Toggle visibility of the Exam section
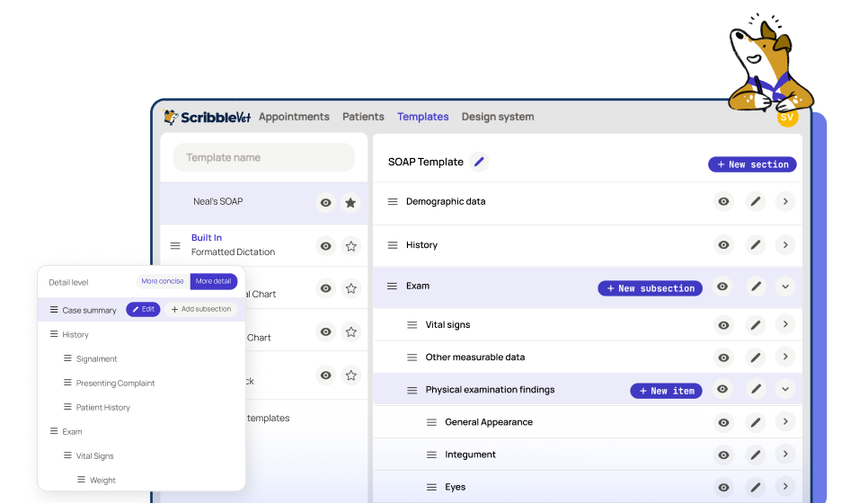 point(722,287)
